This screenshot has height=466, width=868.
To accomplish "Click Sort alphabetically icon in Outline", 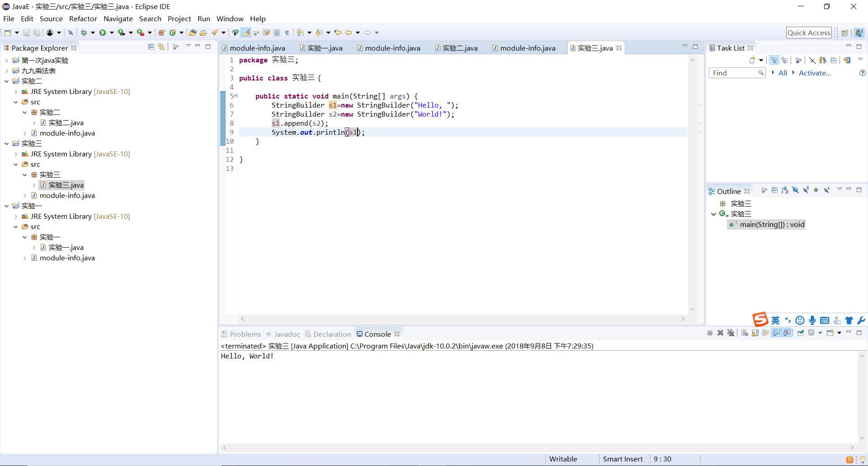I will pos(785,190).
